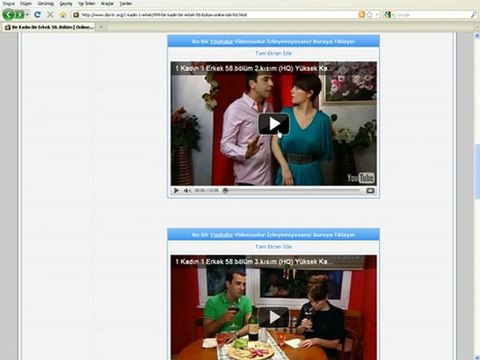Open the Araçlar menu
The width and height of the screenshot is (480, 360).
point(107,3)
